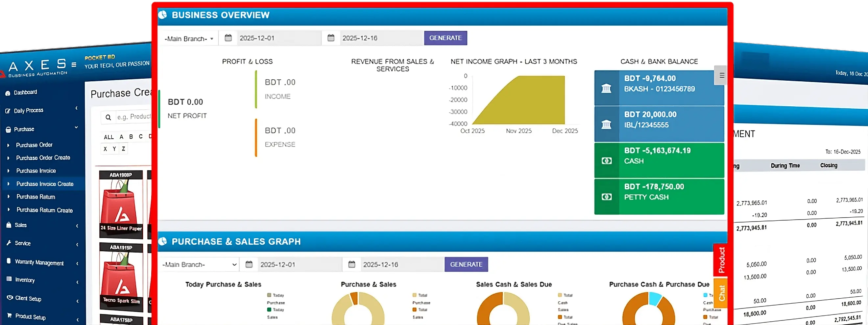Click the money icon on the PETTY CASH card
Screen dimensions: 868x325
(607, 197)
